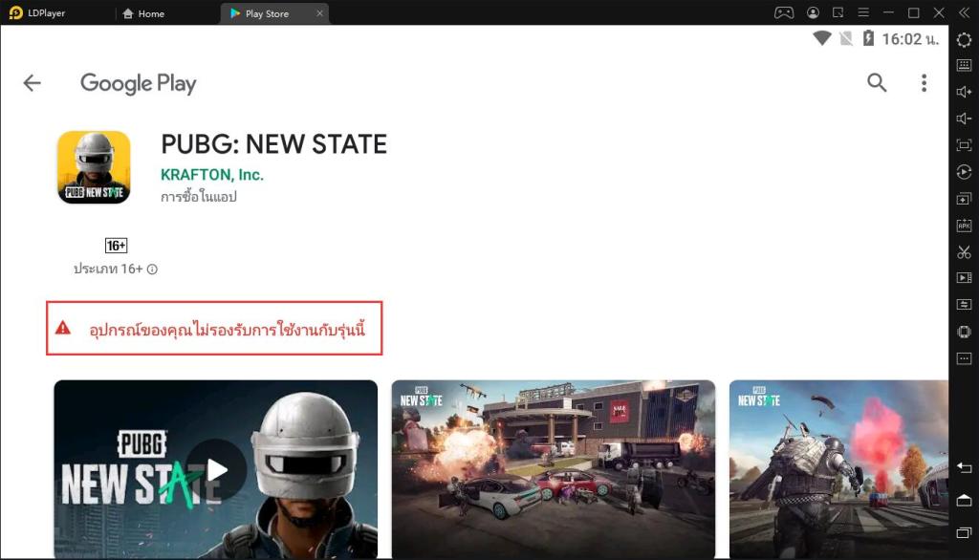Viewport: 979px width, 560px height.
Task: Open Google Play search
Action: [x=877, y=82]
